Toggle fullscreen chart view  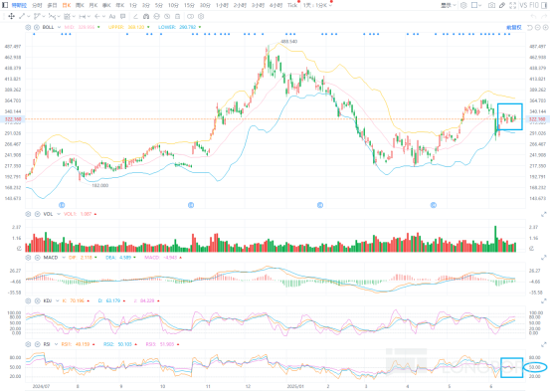point(512,5)
